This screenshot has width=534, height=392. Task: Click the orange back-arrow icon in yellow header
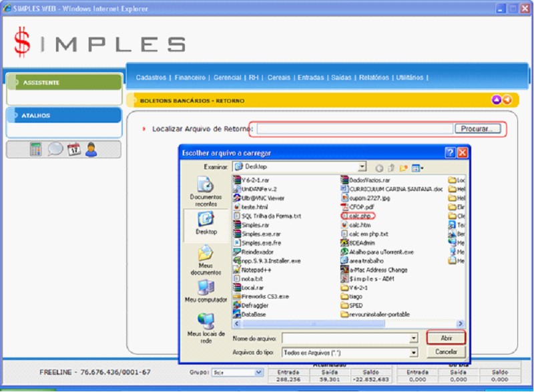click(x=507, y=100)
